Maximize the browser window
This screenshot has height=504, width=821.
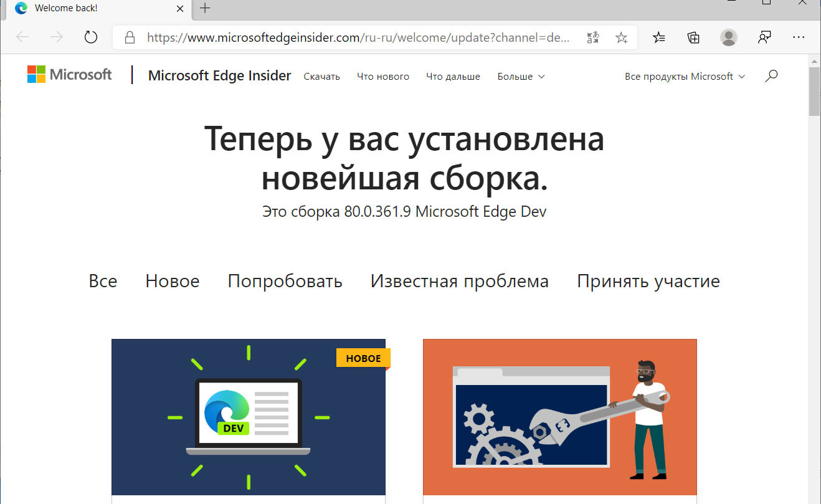pos(766,3)
